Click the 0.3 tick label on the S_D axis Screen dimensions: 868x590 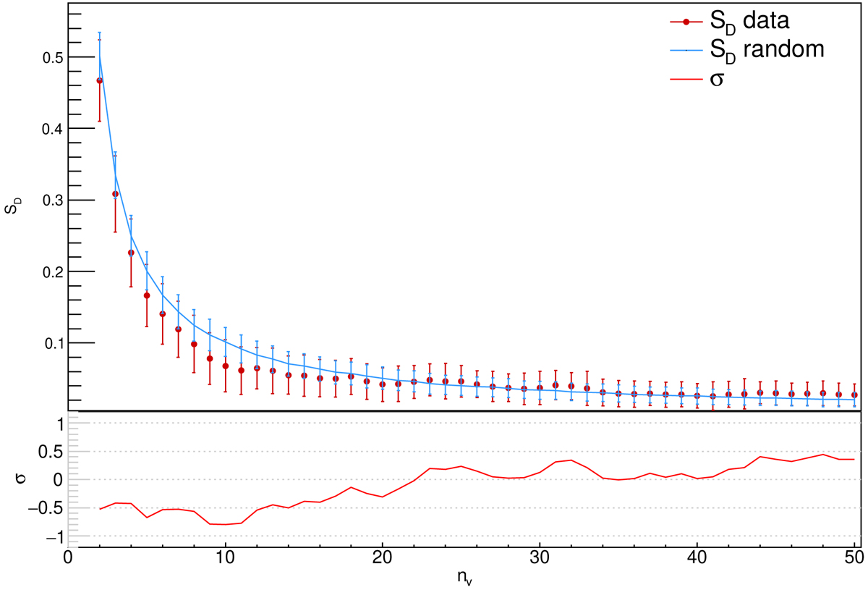click(51, 201)
